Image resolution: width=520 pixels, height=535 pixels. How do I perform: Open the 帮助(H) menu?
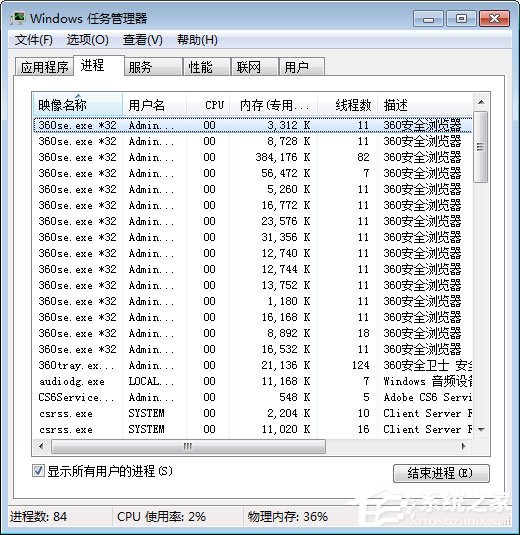tap(197, 40)
